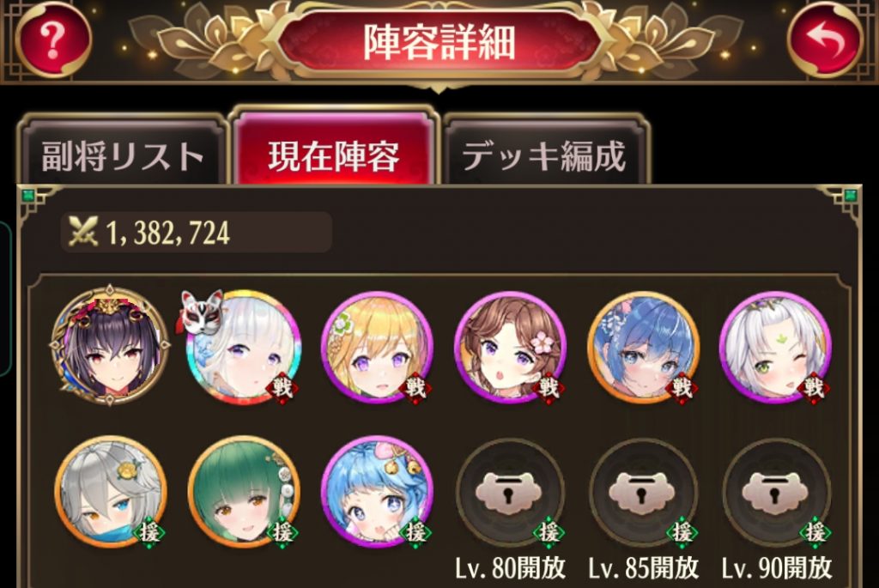The height and width of the screenshot is (588, 879).
Task: Tap locked slot labeled Lv. 85開放
Action: (x=644, y=494)
